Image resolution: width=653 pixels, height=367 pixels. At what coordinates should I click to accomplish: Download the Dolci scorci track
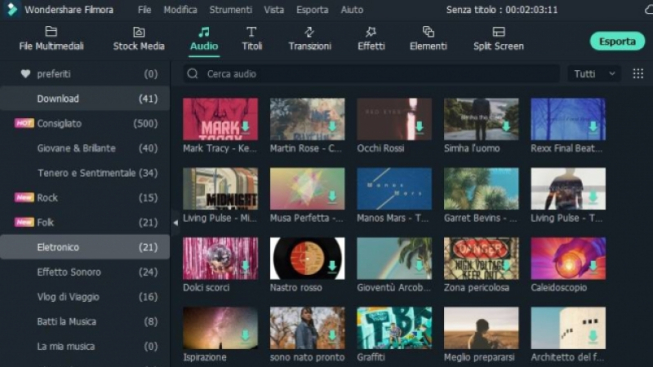coord(245,266)
